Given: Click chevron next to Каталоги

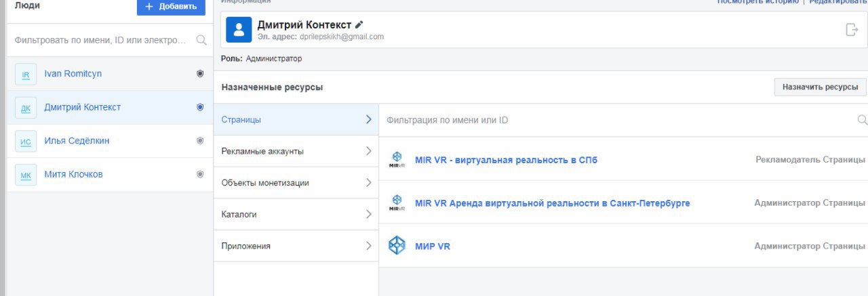Looking at the screenshot, I should coord(368,214).
